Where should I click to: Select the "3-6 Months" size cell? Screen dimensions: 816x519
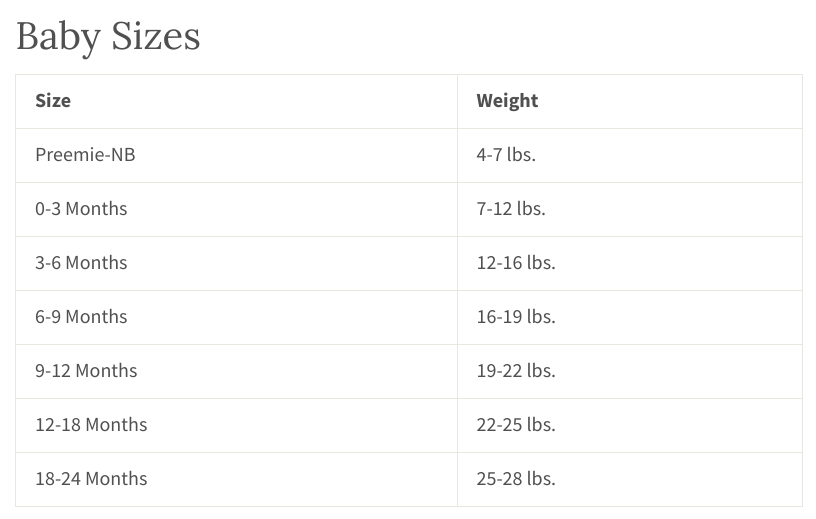81,263
